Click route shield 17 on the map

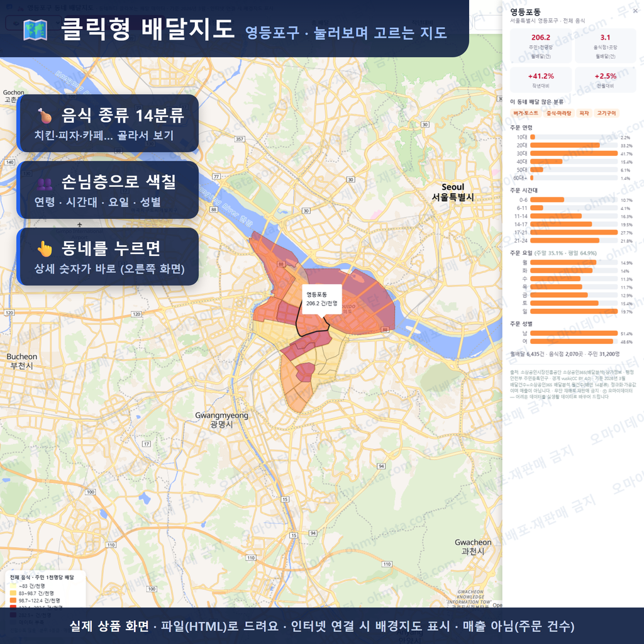(146, 444)
